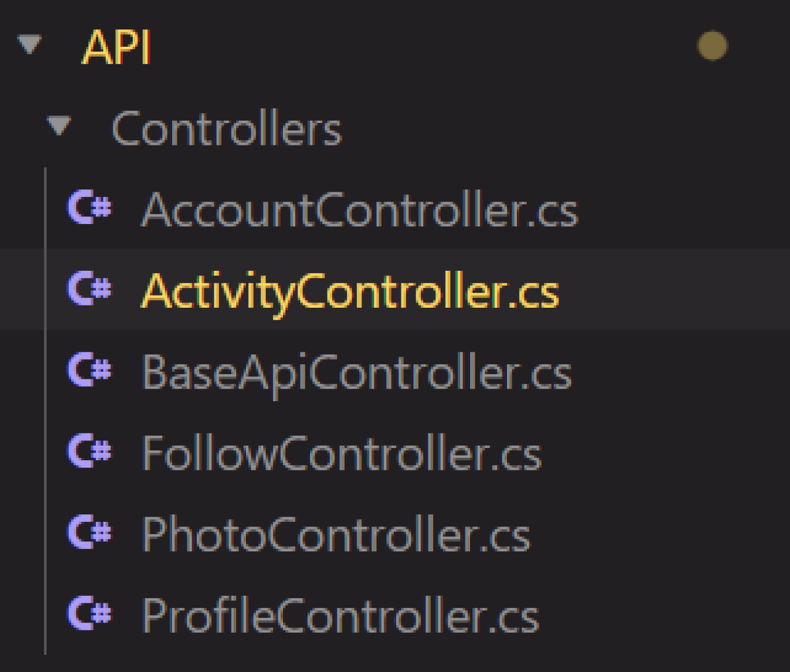This screenshot has width=790, height=672.
Task: Click the C# icon beside ActivityController.cs
Action: tap(90, 289)
